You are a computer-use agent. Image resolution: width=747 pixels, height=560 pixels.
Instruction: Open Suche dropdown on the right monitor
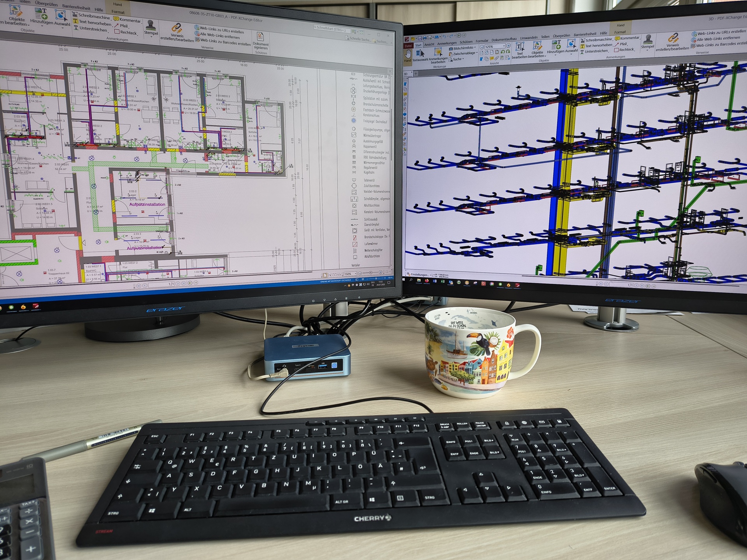pos(456,59)
